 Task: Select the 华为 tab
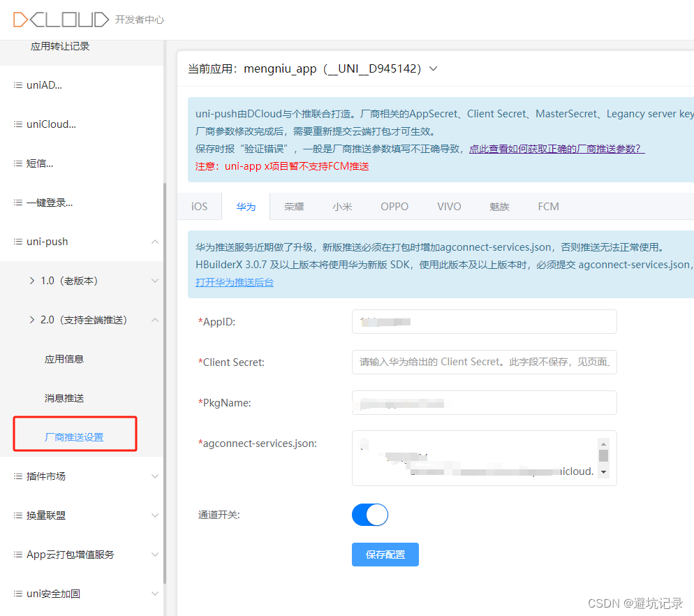point(246,206)
